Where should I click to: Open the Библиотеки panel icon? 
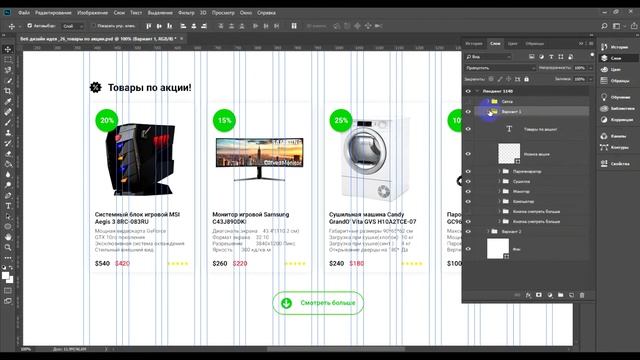point(604,109)
